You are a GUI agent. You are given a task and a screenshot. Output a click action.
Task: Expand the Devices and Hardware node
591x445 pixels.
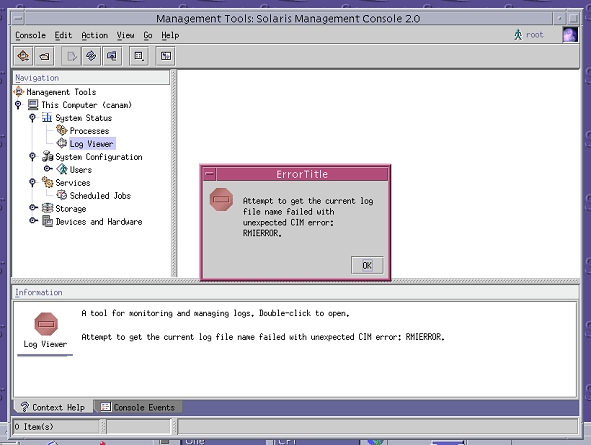click(x=33, y=221)
